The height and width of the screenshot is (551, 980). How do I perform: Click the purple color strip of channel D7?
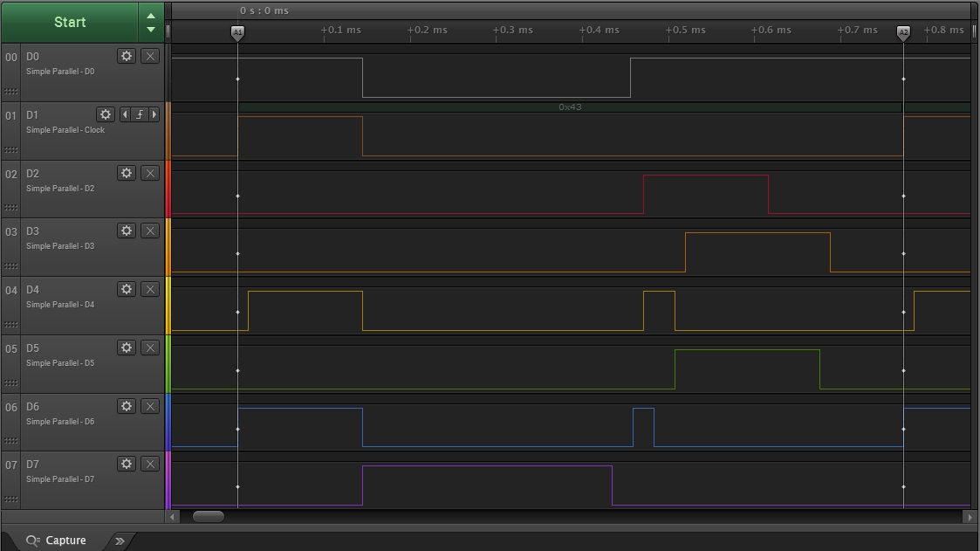point(168,480)
